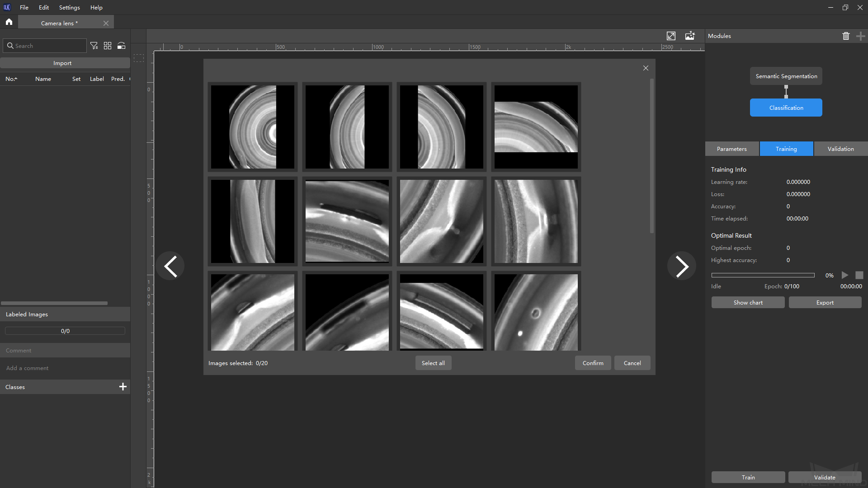Click the fit-to-window icon above canvas
Screen dimensions: 868x488
[671, 36]
